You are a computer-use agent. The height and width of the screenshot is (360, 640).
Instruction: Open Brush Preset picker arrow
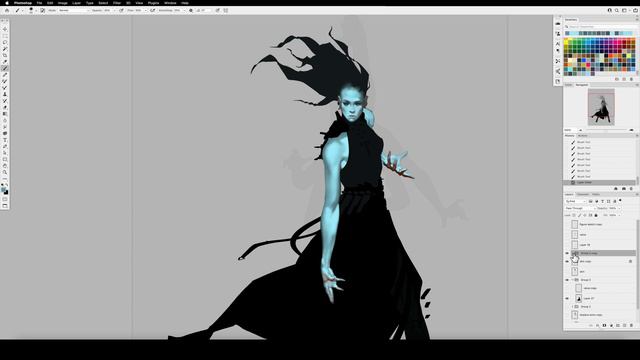36,10
